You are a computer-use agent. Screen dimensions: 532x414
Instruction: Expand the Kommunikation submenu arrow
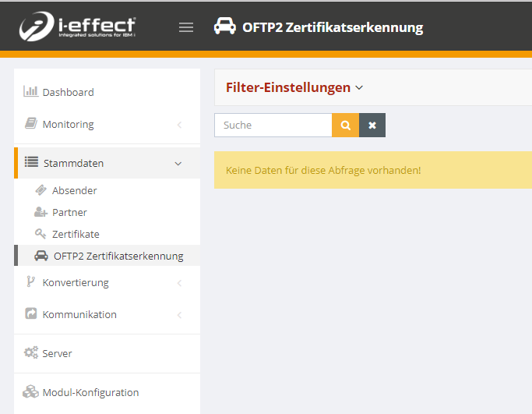click(178, 315)
